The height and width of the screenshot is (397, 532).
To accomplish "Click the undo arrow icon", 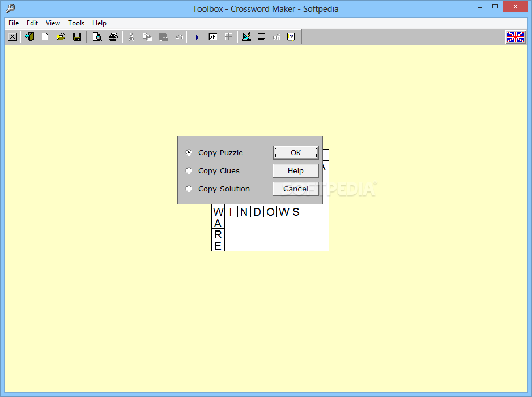I will [x=179, y=37].
